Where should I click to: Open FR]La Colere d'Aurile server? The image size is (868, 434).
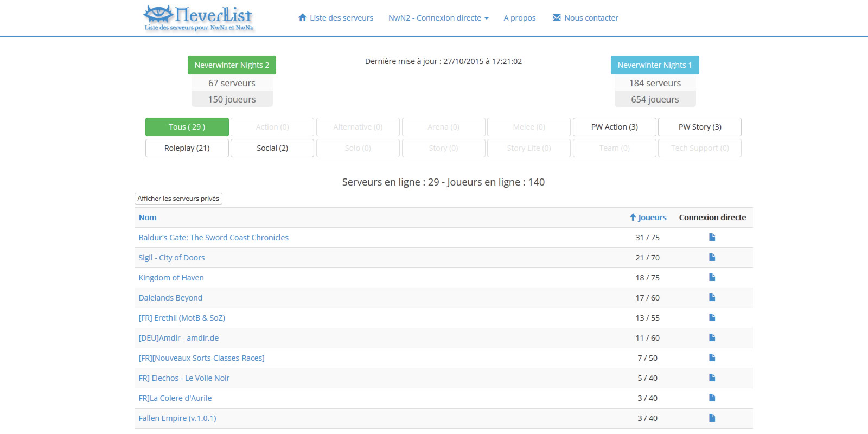(175, 398)
